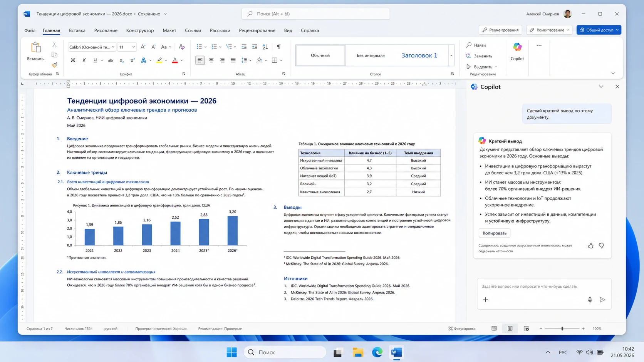
Task: Click the plus attach icon in Copilot
Action: click(485, 300)
